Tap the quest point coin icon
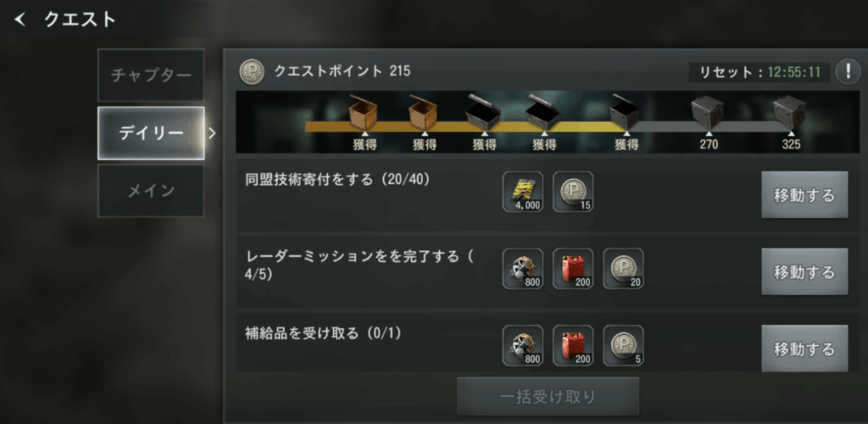This screenshot has height=424, width=868. 251,72
